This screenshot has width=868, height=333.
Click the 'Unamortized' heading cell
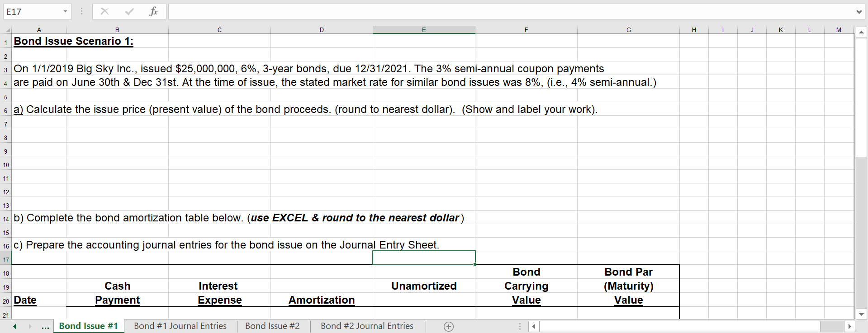[424, 286]
